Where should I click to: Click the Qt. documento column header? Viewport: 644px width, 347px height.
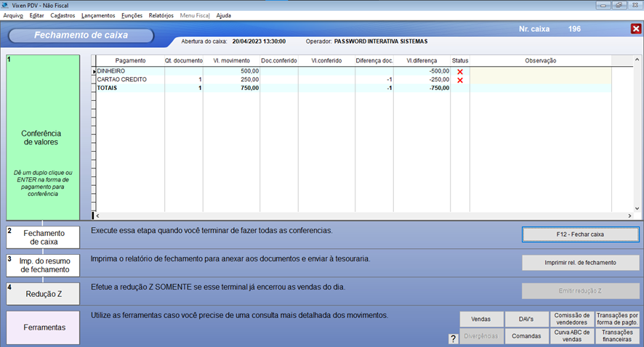[x=184, y=61]
